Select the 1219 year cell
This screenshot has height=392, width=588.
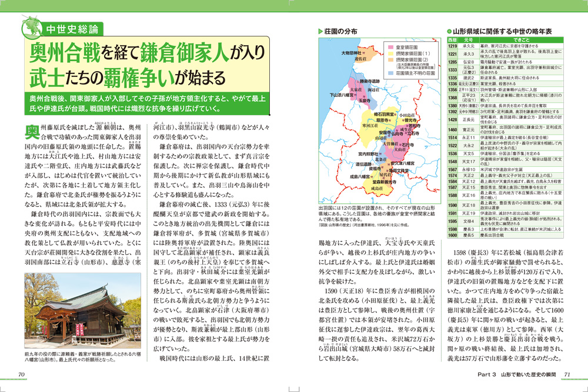point(453,46)
